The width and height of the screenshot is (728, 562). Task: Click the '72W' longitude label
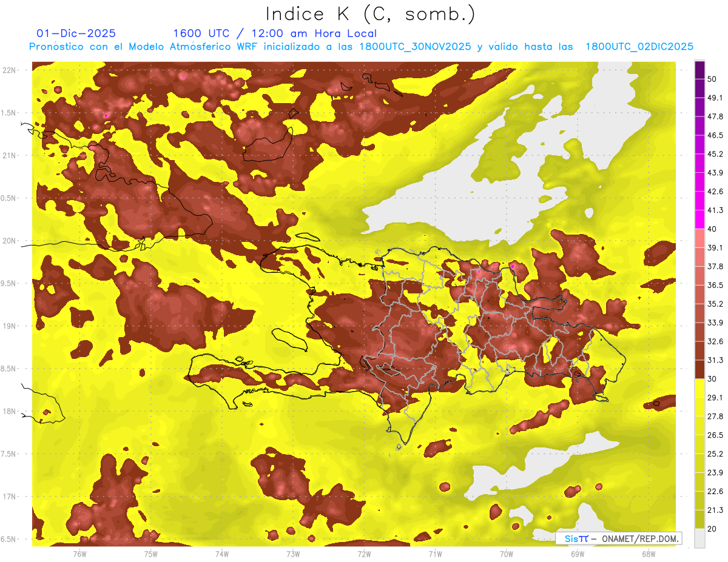point(364,554)
